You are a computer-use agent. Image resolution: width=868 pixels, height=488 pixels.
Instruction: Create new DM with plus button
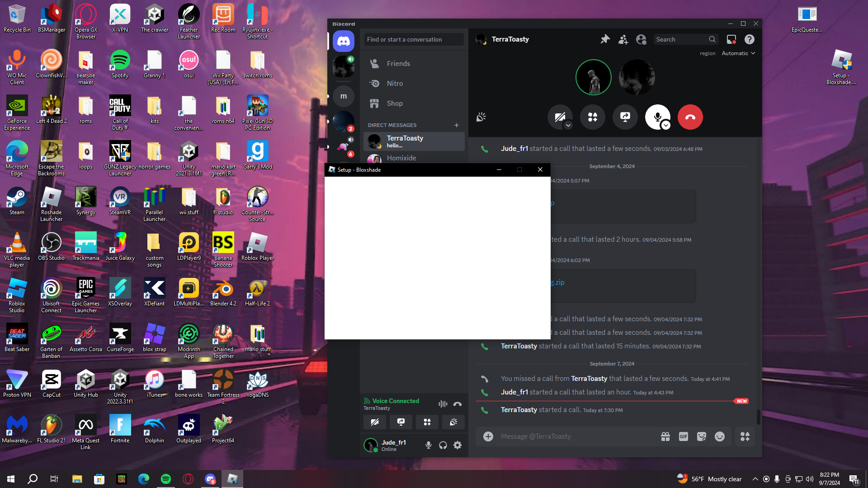(457, 125)
